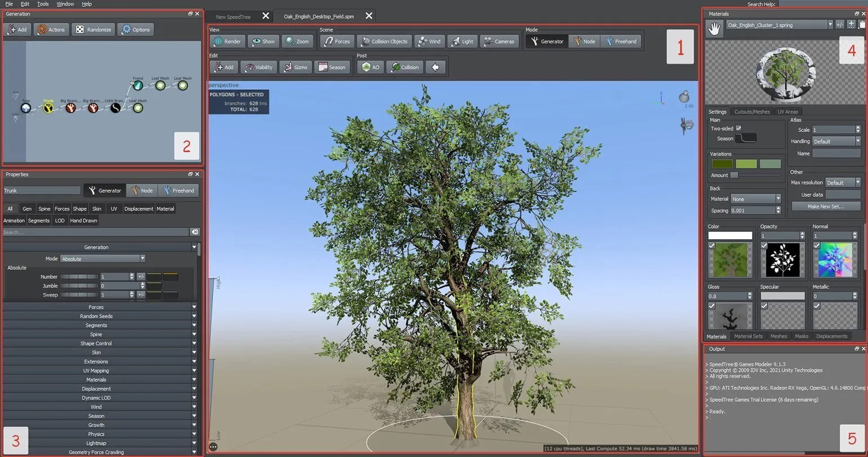This screenshot has width=868, height=457.
Task: Select the Trunk node in generation graph
Action: [x=48, y=108]
